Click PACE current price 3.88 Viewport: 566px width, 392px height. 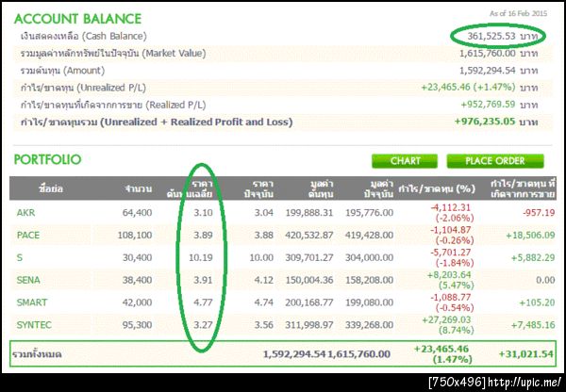click(x=263, y=236)
